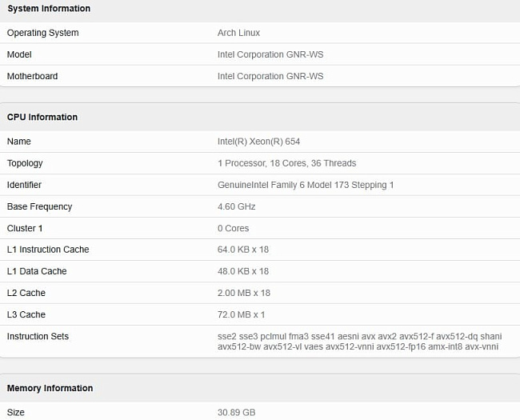Image resolution: width=520 pixels, height=420 pixels.
Task: Click the Intel(R) Xeon(R) 654 value
Action: pos(258,142)
